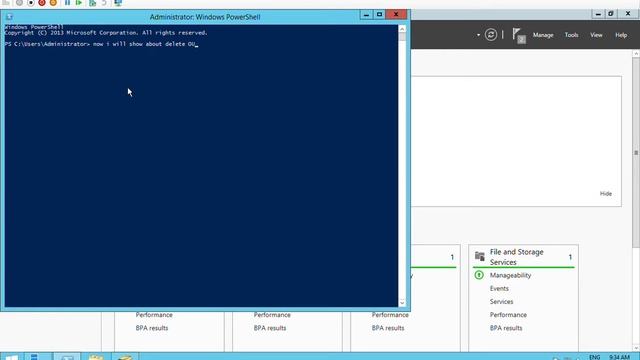Image resolution: width=640 pixels, height=360 pixels.
Task: Click the Revert icon in VM toolbar
Action: point(104,3)
